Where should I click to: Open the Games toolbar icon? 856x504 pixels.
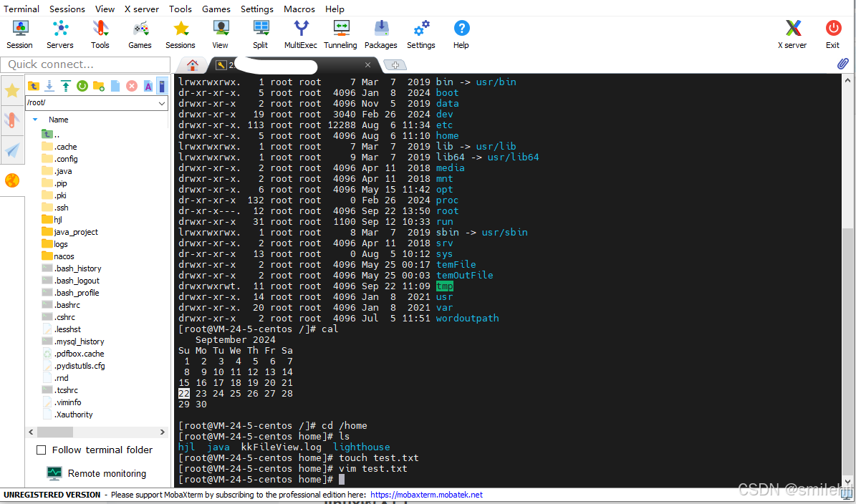140,35
